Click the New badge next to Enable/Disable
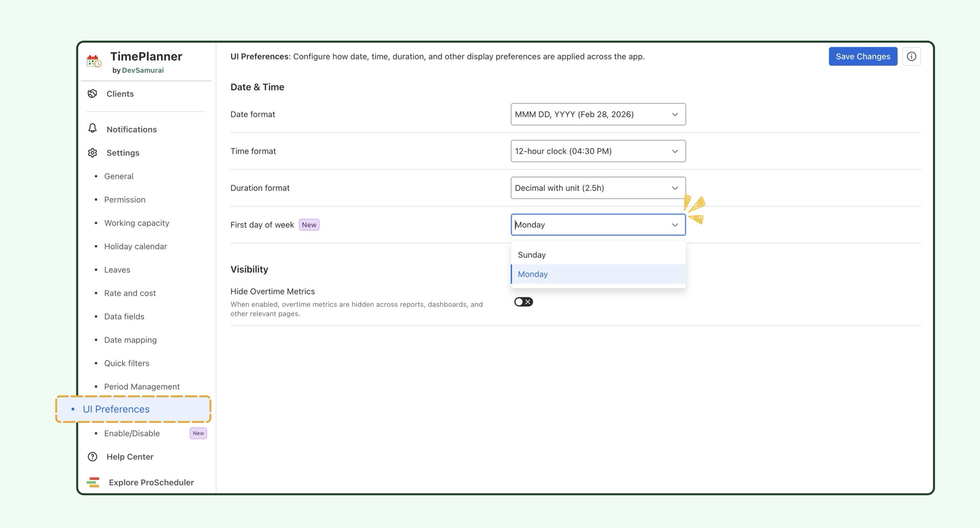The image size is (980, 528). click(x=198, y=433)
